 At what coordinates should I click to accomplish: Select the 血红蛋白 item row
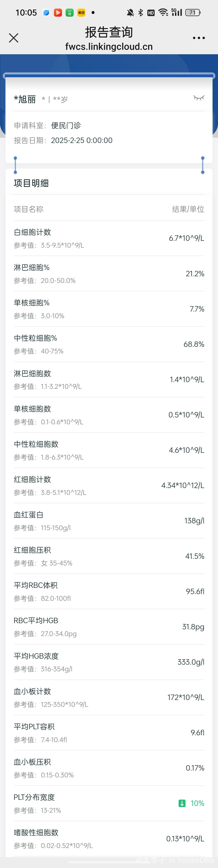coord(109,521)
